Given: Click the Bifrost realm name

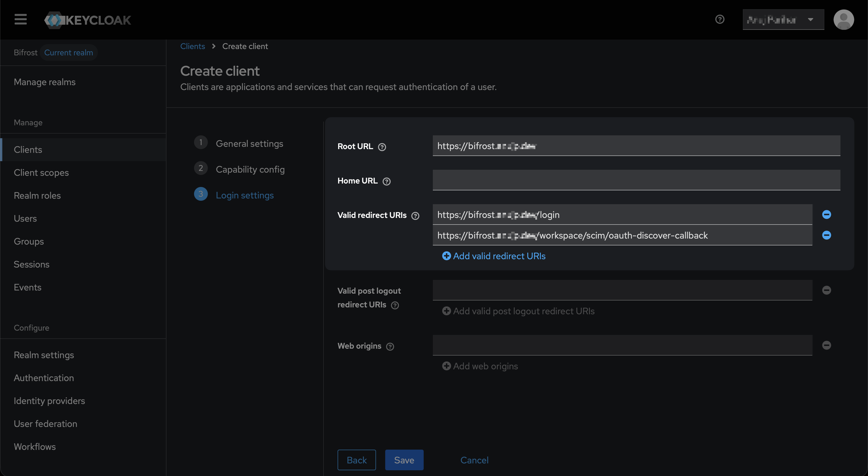Looking at the screenshot, I should pos(25,52).
